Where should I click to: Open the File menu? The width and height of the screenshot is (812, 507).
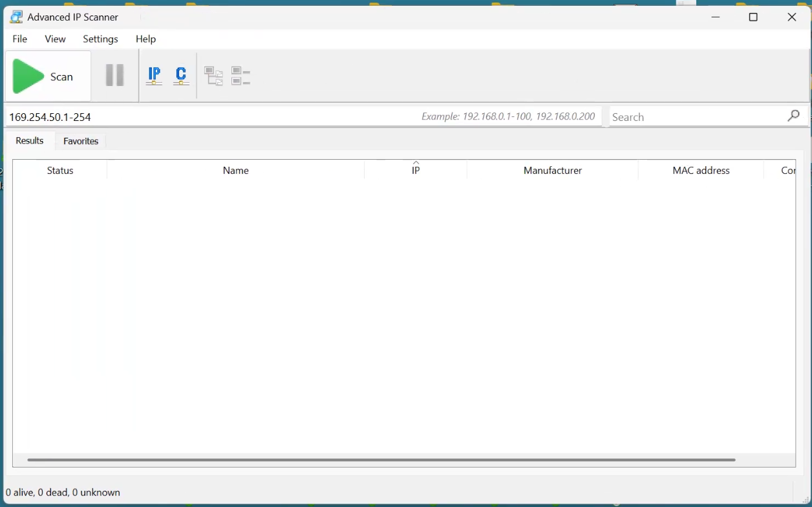(20, 39)
